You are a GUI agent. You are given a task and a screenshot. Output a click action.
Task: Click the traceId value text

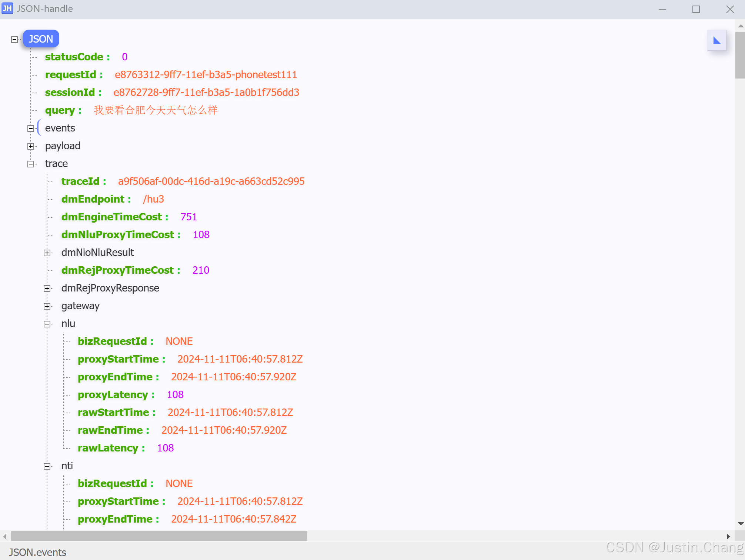point(211,181)
